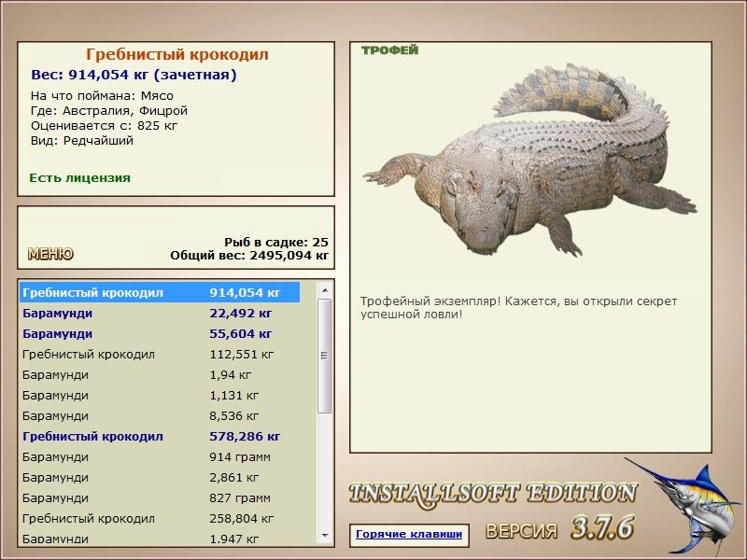The width and height of the screenshot is (747, 560).
Task: Click the 'Трофейный экземпляр!' description text
Action: coord(518,308)
